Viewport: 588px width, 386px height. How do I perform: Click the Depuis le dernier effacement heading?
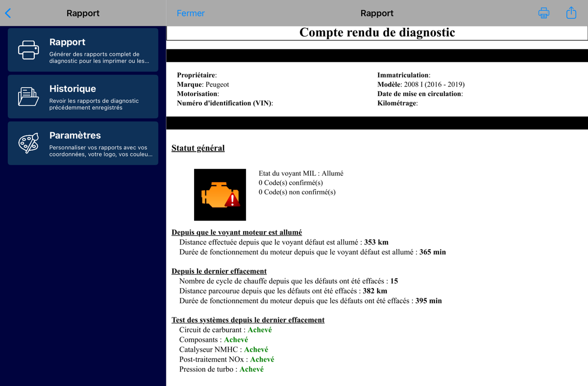coord(219,271)
